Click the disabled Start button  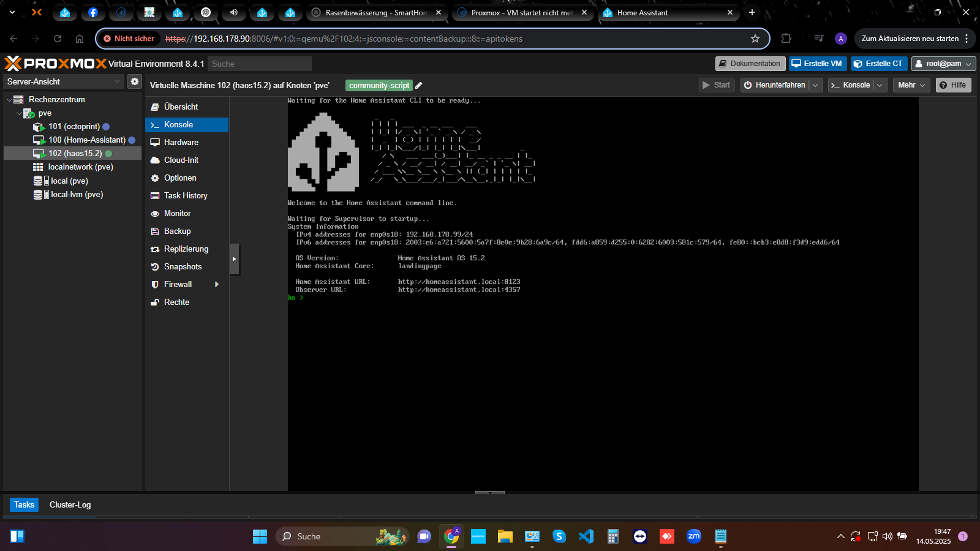[x=716, y=85]
